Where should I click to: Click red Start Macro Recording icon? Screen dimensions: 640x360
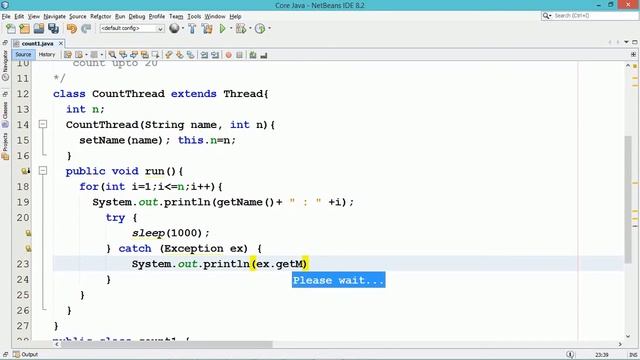229,55
